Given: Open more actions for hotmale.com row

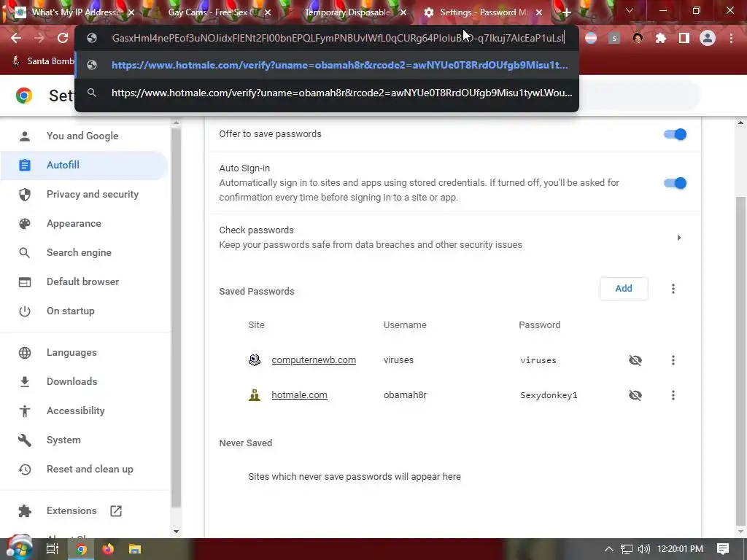Looking at the screenshot, I should pos(673,395).
